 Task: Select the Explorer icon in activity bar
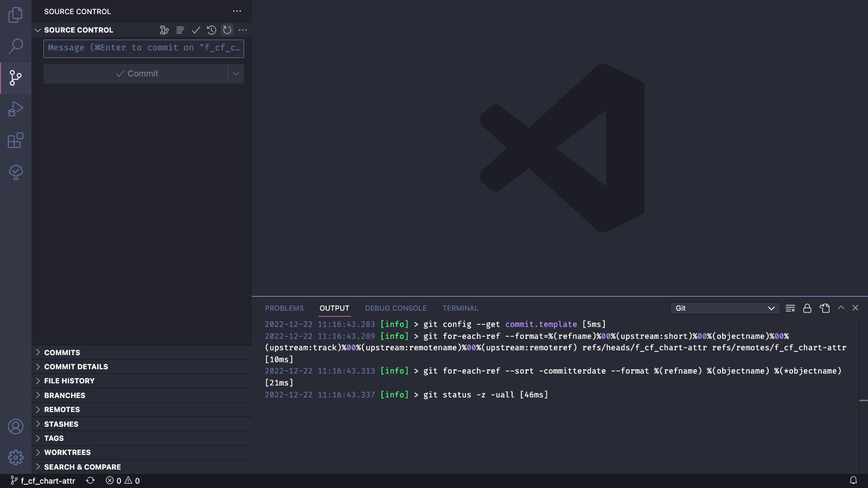point(16,15)
